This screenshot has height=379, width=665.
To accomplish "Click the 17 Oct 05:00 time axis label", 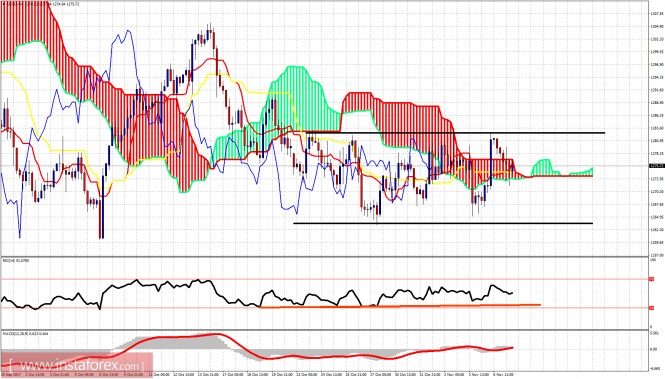I will (x=234, y=375).
